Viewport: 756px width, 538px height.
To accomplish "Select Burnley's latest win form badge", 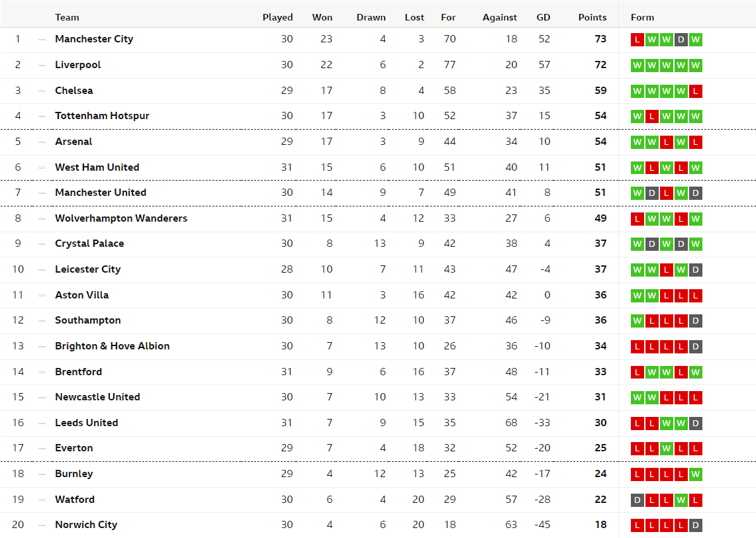I will pyautogui.click(x=695, y=474).
